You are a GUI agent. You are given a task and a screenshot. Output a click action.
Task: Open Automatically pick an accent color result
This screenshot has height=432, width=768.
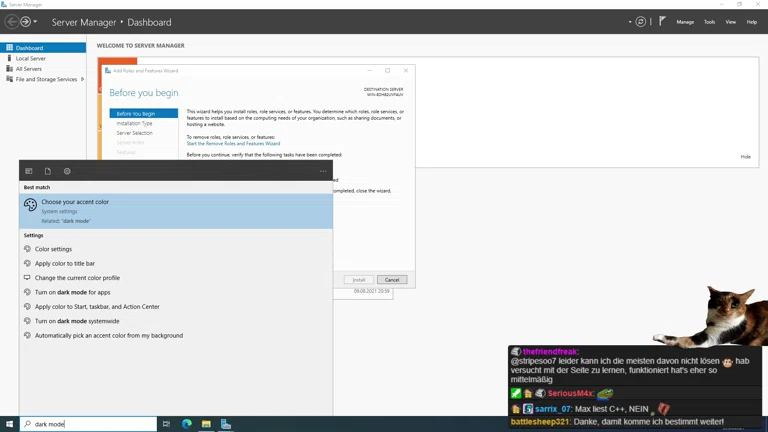point(176,336)
